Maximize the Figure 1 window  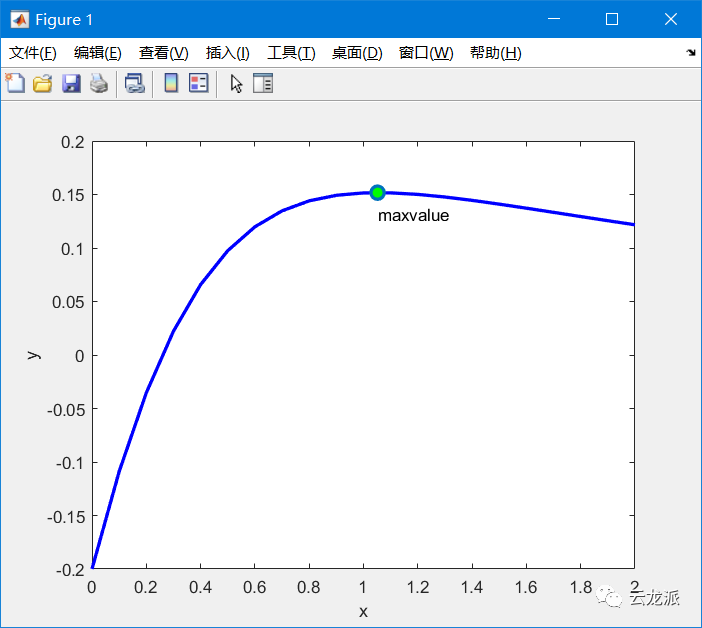coord(612,19)
